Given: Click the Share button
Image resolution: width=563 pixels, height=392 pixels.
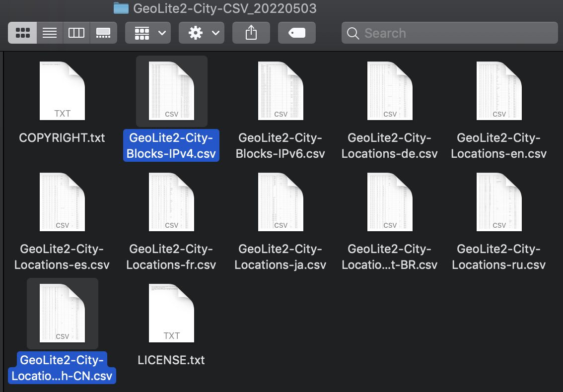Looking at the screenshot, I should point(251,33).
